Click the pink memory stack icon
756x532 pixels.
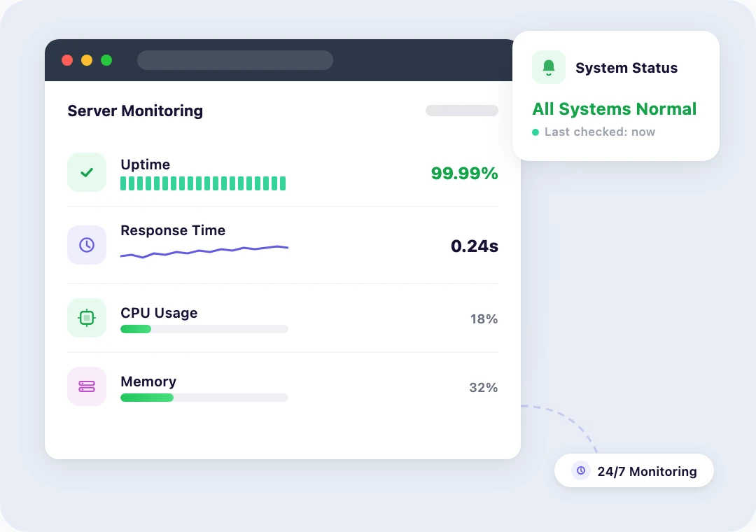[86, 386]
